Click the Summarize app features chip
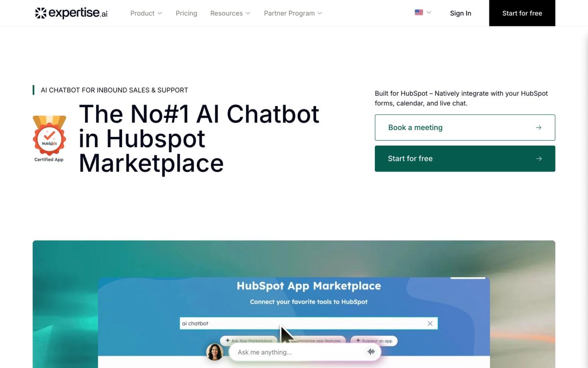588x368 pixels. [x=315, y=341]
